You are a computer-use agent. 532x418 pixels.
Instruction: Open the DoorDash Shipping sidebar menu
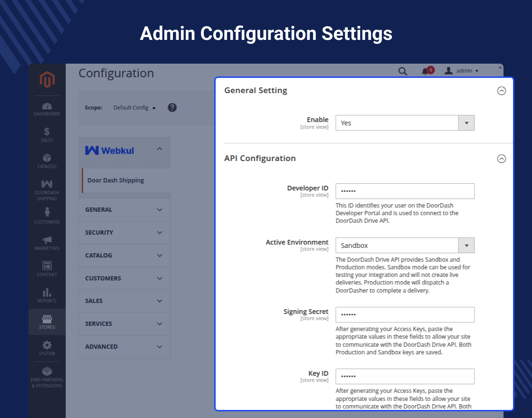pos(47,190)
